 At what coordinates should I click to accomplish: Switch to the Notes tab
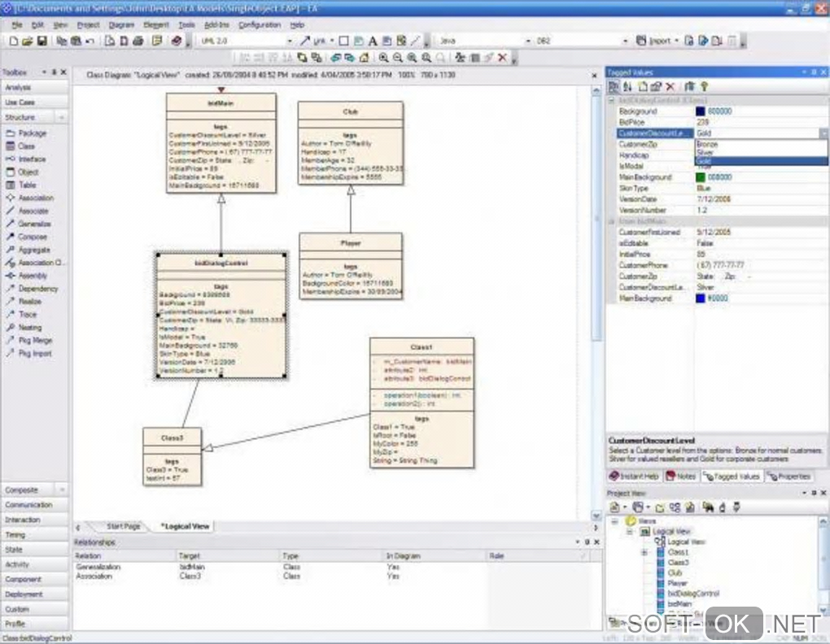(x=681, y=476)
